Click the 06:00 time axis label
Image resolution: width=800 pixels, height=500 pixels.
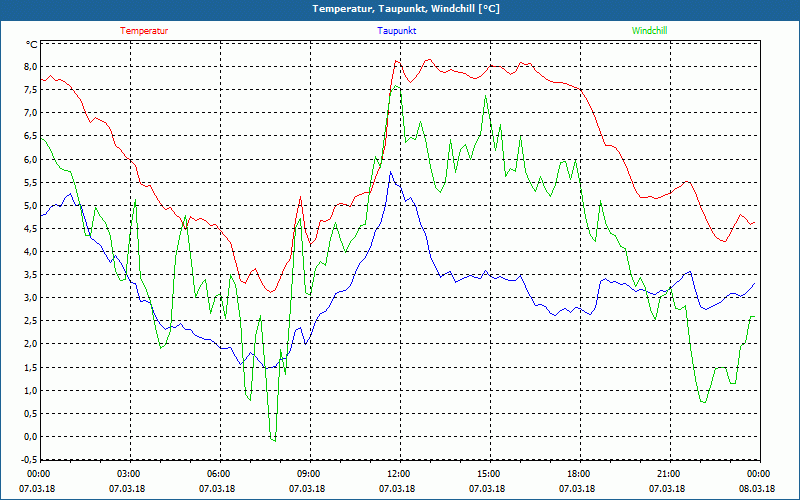pos(218,474)
